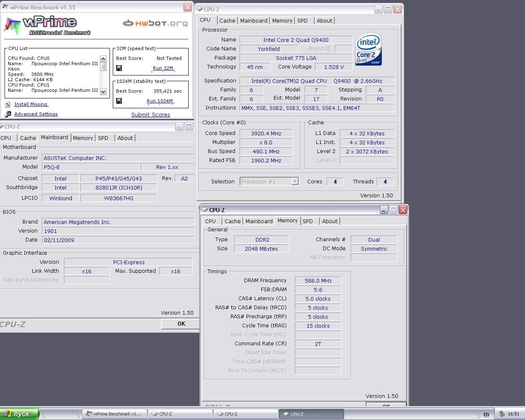The height and width of the screenshot is (420, 525).
Task: Open Cache tab in Memory CPU-Z window
Action: [x=233, y=221]
